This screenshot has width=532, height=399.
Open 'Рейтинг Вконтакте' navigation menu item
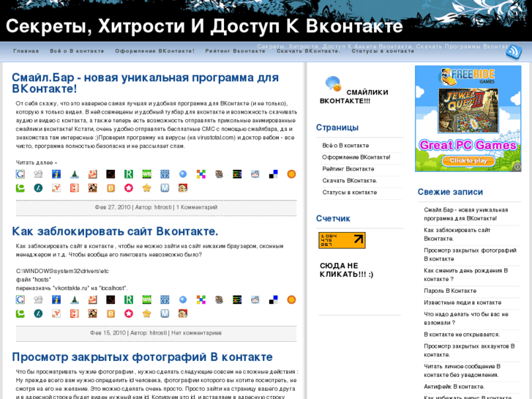coord(235,51)
